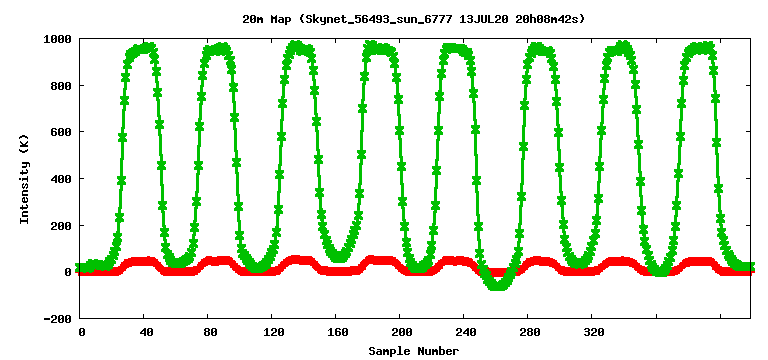Click the 400 y-axis tick label
The width and height of the screenshot is (768, 360).
[62, 179]
